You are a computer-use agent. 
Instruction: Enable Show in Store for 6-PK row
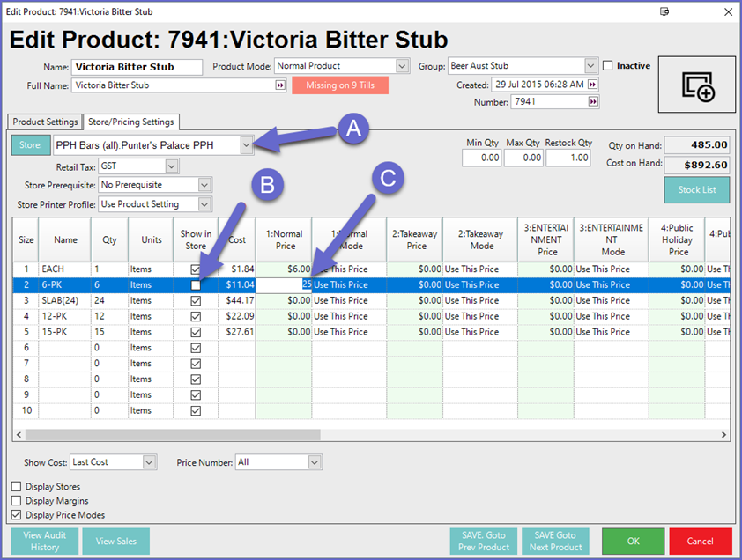196,285
